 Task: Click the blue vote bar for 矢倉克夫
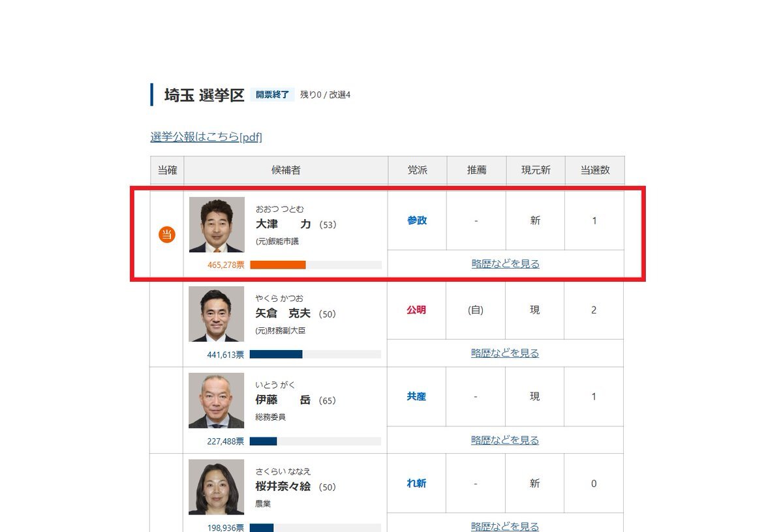pyautogui.click(x=276, y=354)
